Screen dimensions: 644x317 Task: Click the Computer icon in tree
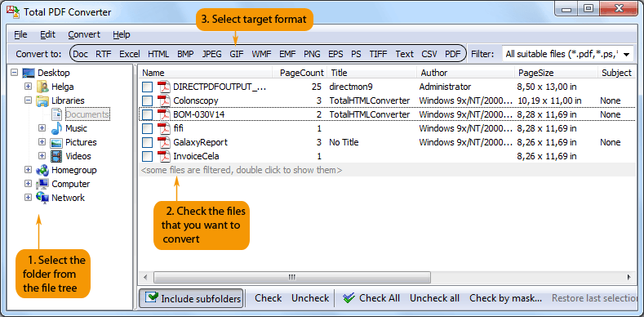click(x=42, y=184)
